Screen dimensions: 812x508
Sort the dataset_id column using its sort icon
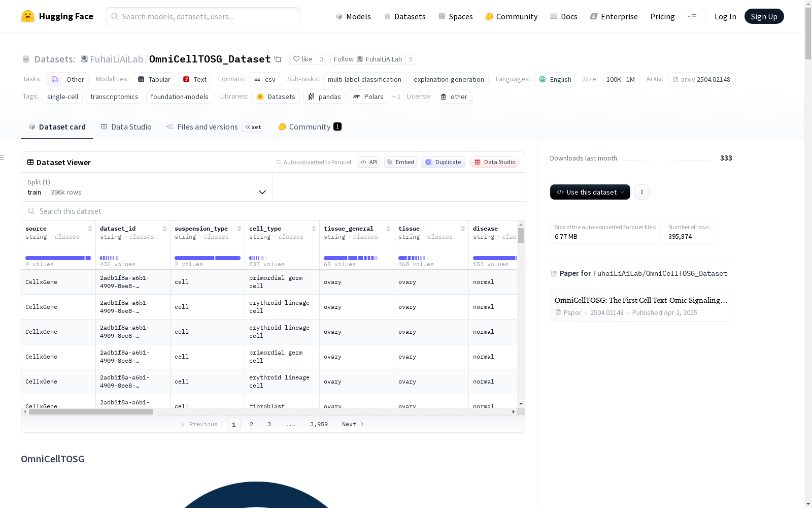click(164, 229)
